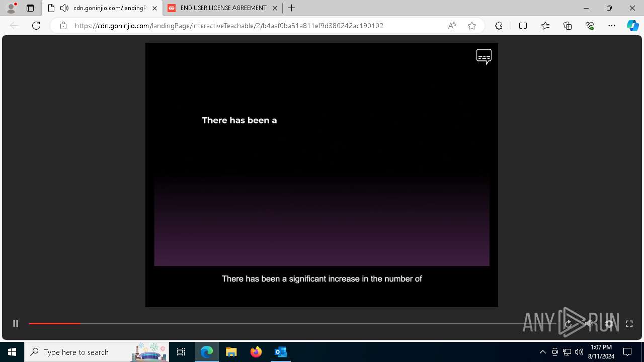The image size is (644, 362).
Task: Open the Windows Start menu
Action: (x=12, y=352)
